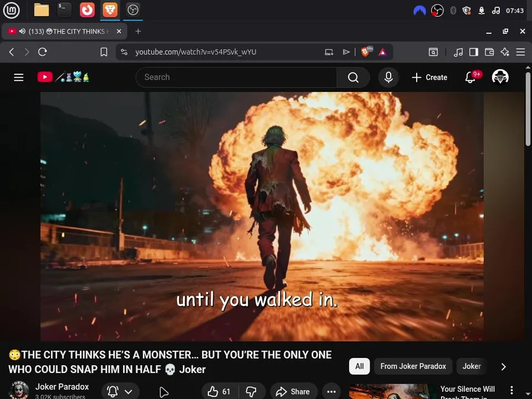The height and width of the screenshot is (399, 532).
Task: Open the YouTube guide menu
Action: coord(19,78)
